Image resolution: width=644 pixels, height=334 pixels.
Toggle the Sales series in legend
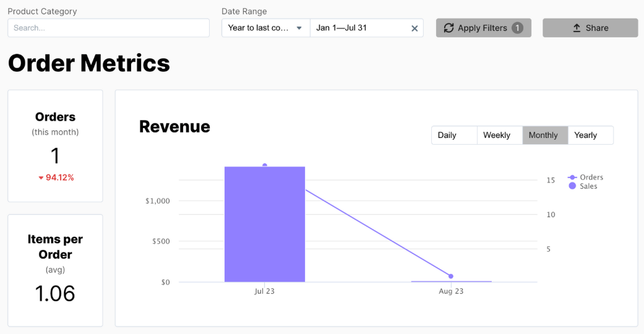[585, 186]
